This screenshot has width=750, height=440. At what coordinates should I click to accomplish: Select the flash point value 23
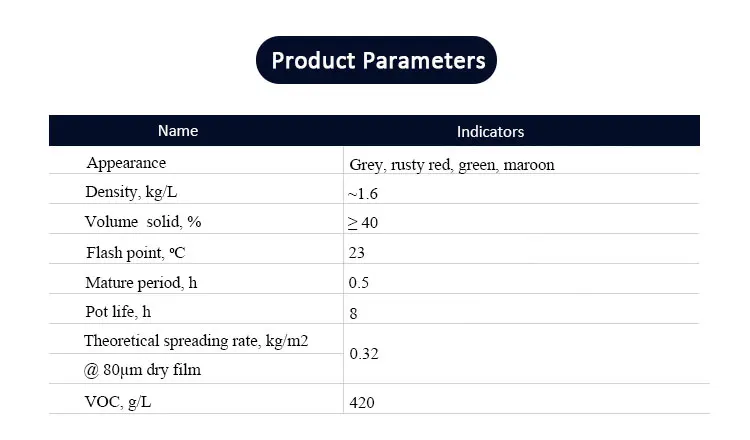pos(356,253)
